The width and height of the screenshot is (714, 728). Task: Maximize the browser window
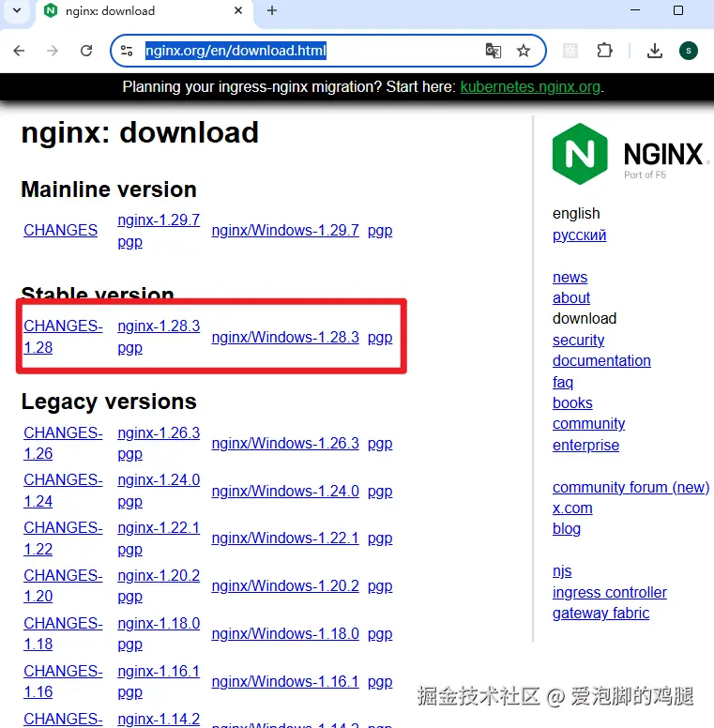coord(678,10)
